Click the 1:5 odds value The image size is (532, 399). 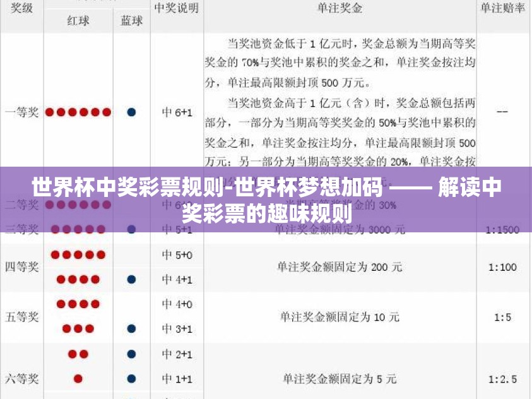point(502,317)
